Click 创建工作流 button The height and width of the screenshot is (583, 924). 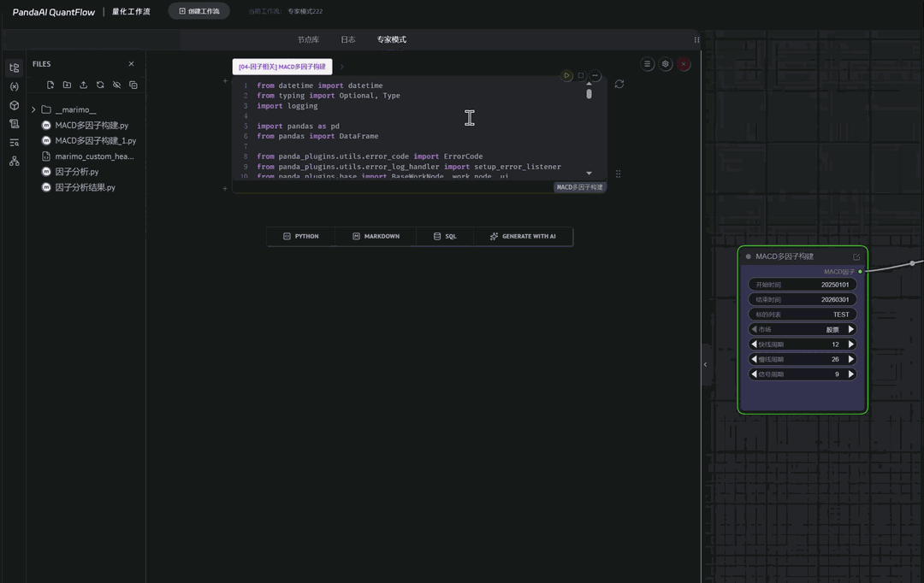pyautogui.click(x=199, y=11)
